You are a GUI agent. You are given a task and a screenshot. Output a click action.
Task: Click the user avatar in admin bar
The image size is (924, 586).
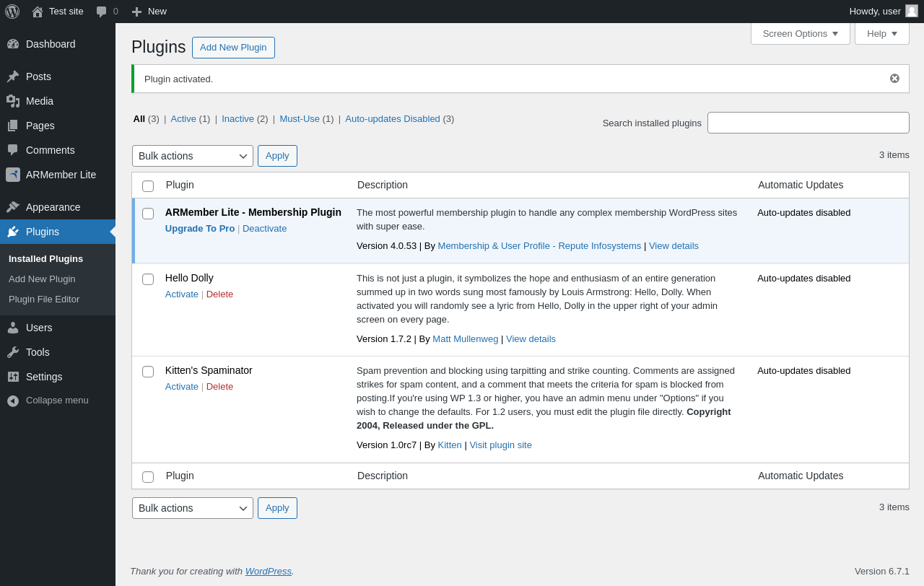click(x=912, y=11)
